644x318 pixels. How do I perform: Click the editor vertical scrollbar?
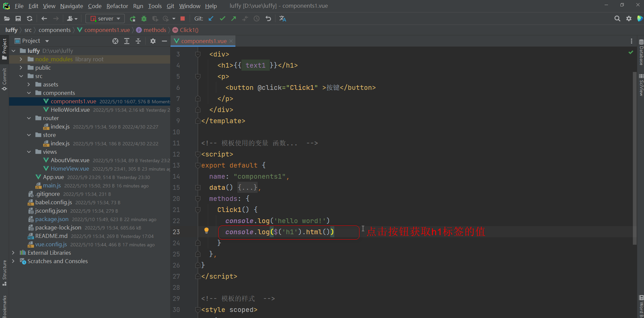pos(635,158)
